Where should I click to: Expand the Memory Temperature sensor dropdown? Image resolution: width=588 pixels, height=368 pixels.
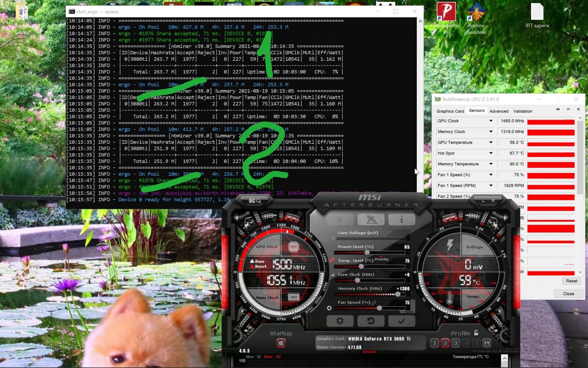point(491,164)
